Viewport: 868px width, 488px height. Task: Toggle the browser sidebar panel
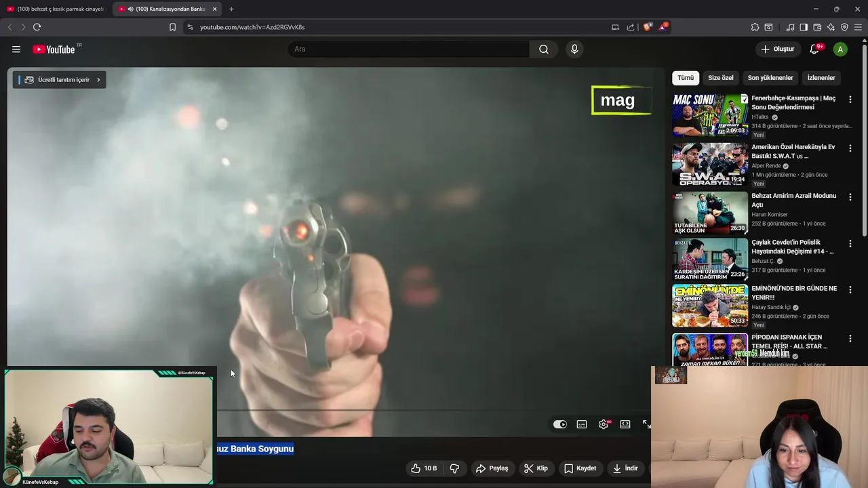804,27
